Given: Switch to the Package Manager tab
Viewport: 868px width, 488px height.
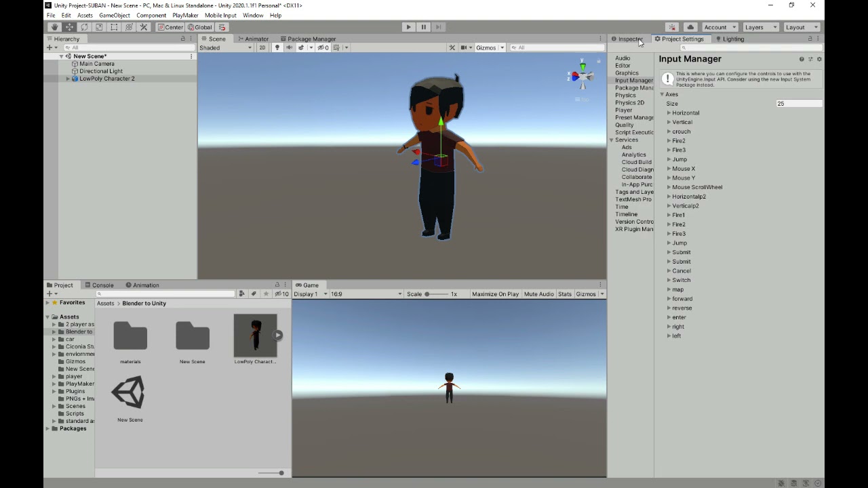Looking at the screenshot, I should [x=308, y=39].
